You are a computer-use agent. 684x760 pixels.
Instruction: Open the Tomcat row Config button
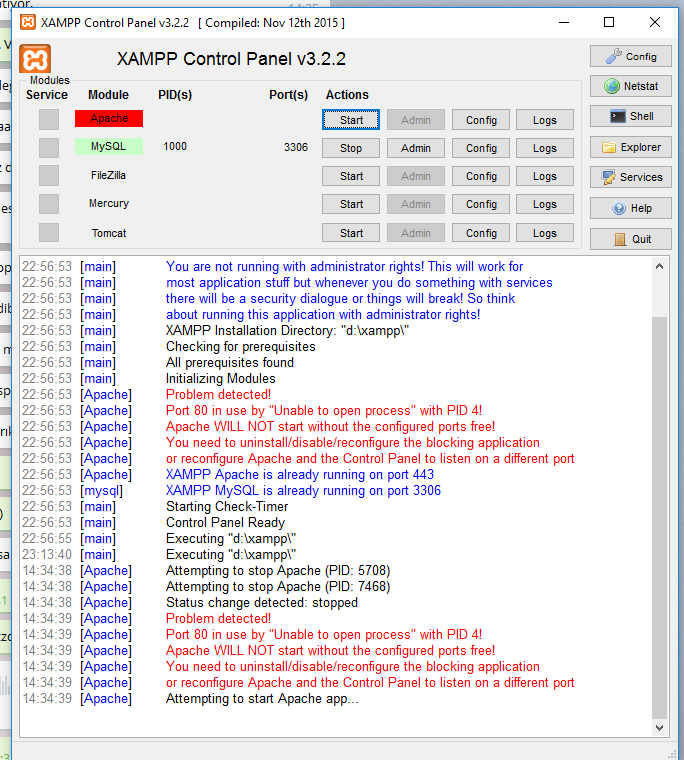pos(481,233)
